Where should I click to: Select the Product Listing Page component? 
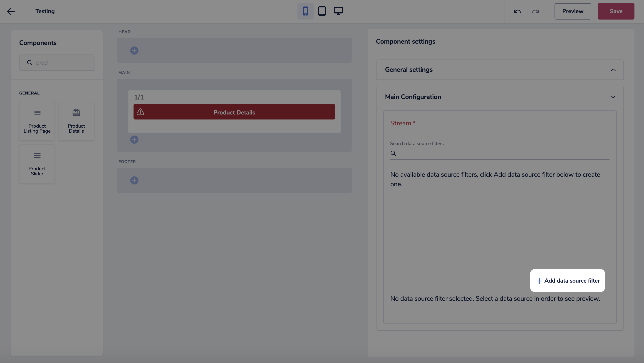click(37, 121)
